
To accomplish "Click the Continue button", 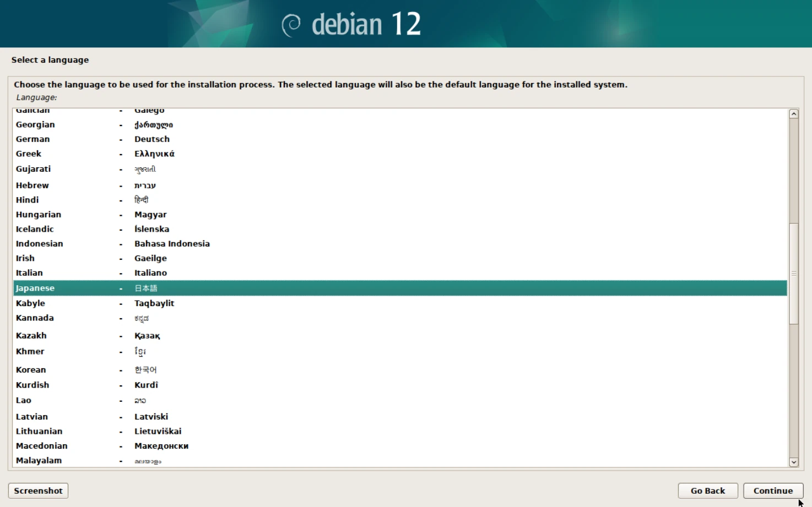I will coord(773,490).
